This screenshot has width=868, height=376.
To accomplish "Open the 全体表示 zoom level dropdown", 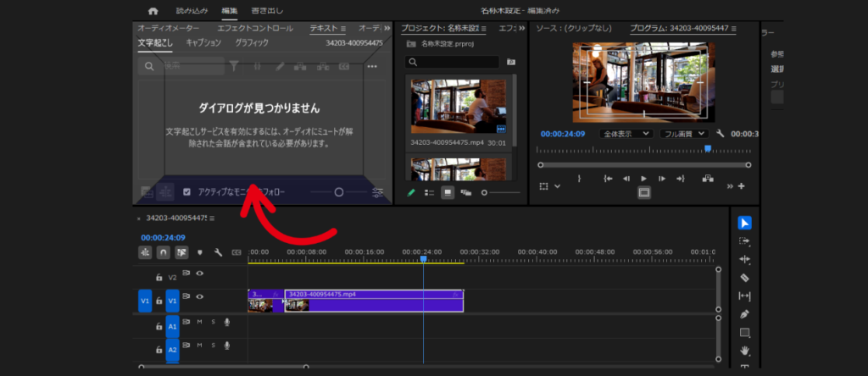I will [x=626, y=134].
